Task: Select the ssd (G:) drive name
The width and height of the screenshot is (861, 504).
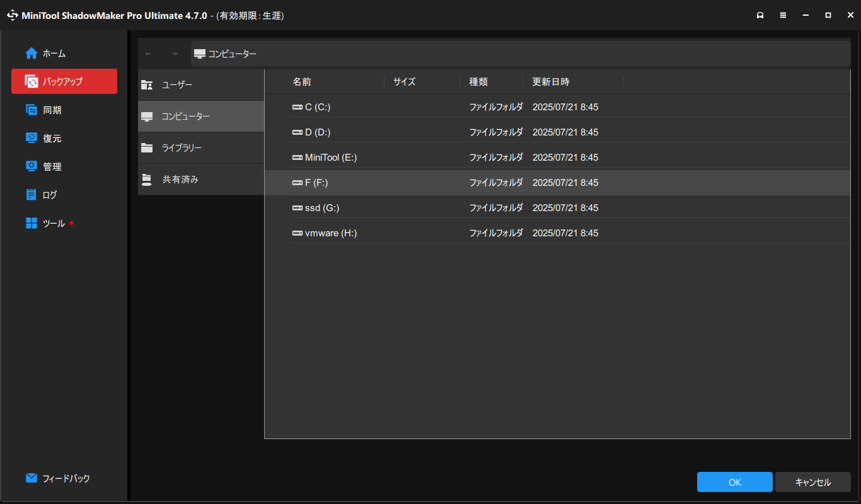Action: (x=322, y=208)
